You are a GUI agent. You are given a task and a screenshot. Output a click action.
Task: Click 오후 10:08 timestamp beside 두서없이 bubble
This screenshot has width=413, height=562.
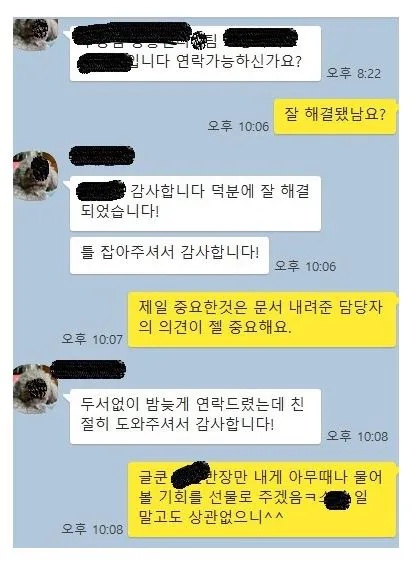click(357, 436)
